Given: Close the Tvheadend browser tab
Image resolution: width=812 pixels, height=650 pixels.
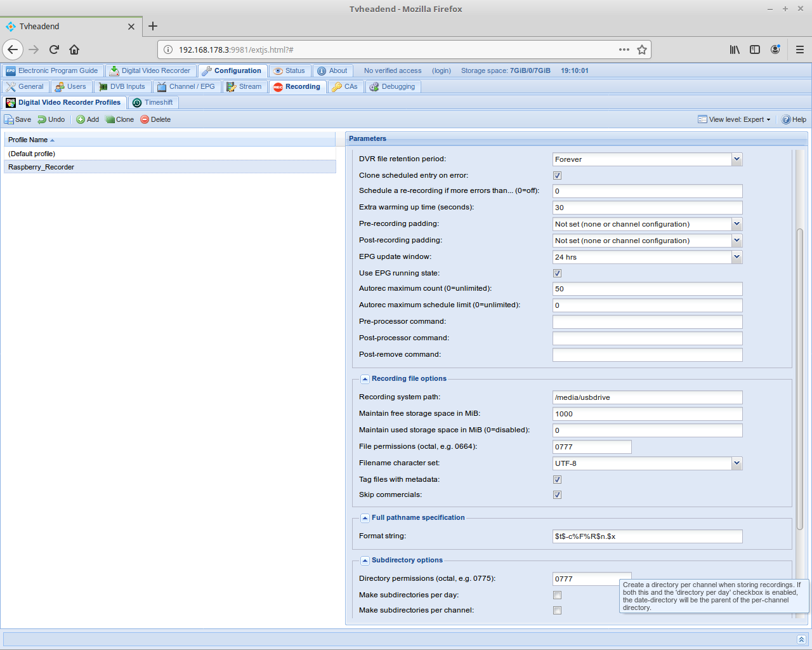Looking at the screenshot, I should pos(131,27).
